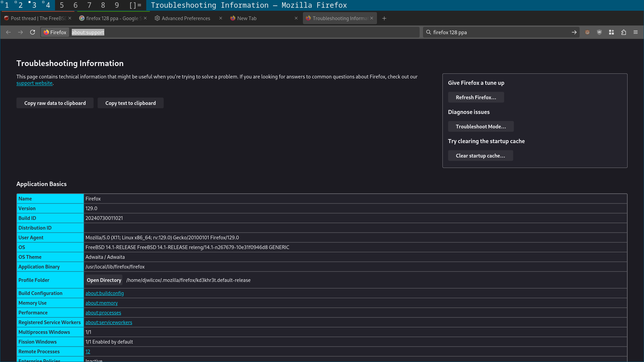Close the Advanced Preferences tab
The height and width of the screenshot is (362, 644).
point(221,18)
